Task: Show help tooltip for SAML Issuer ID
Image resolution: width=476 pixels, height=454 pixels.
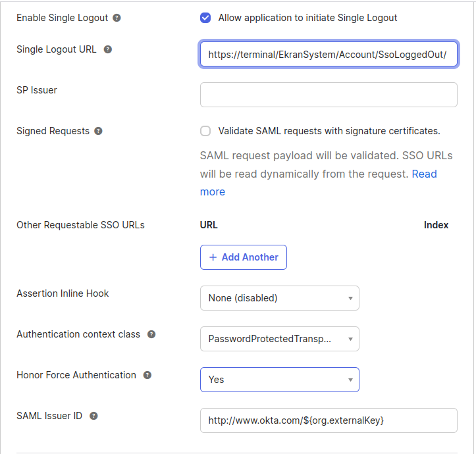Action: pyautogui.click(x=94, y=416)
